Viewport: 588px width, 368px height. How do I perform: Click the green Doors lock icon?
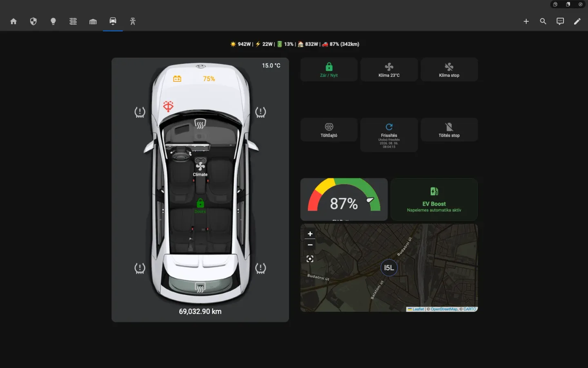(x=200, y=203)
